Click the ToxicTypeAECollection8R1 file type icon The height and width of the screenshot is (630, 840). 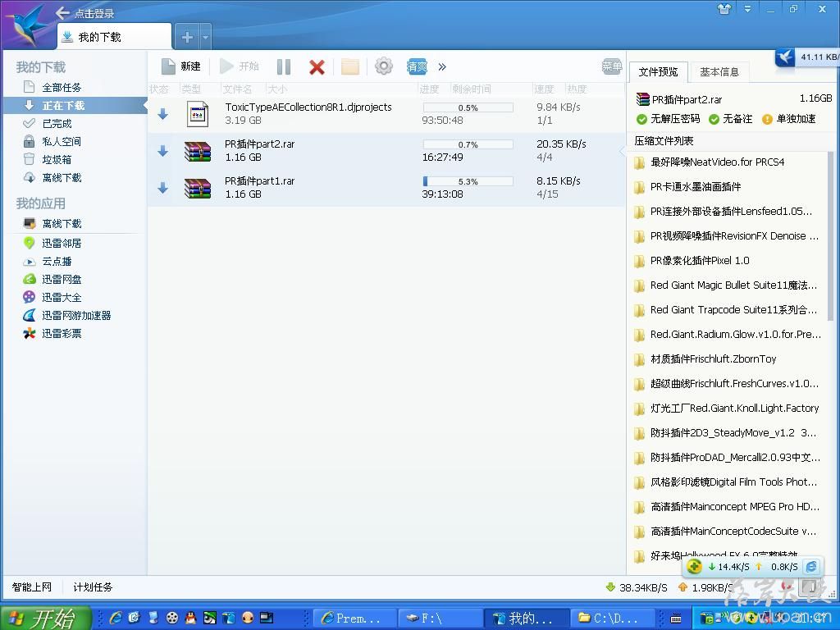[x=198, y=114]
